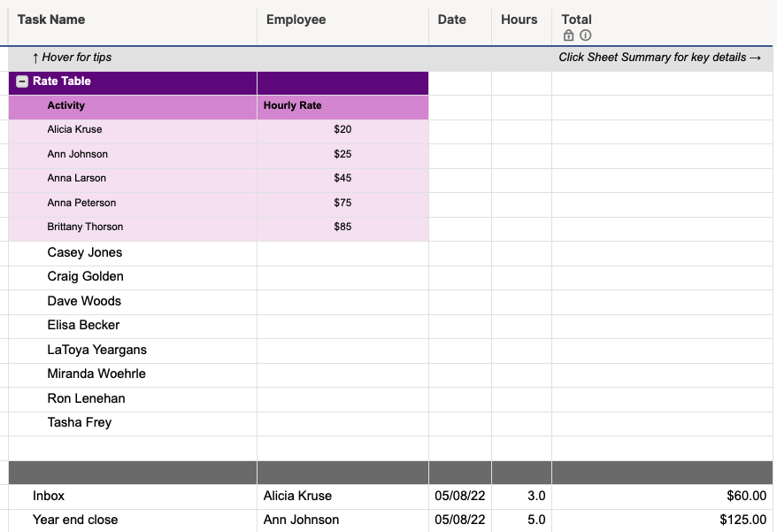Select the Hours column header

(519, 19)
